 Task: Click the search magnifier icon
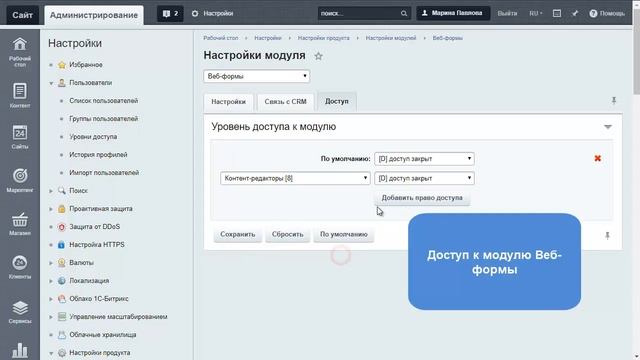click(x=404, y=13)
